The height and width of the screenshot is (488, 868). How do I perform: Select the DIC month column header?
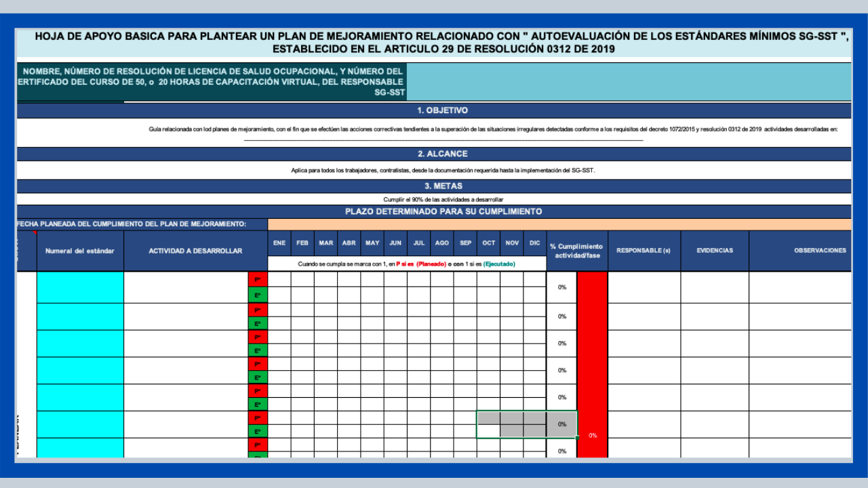click(534, 243)
